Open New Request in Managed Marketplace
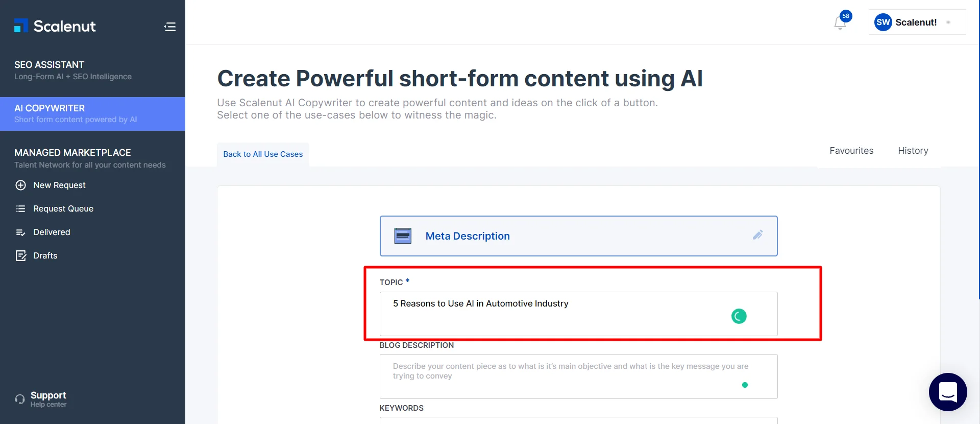This screenshot has width=980, height=424. pyautogui.click(x=59, y=185)
